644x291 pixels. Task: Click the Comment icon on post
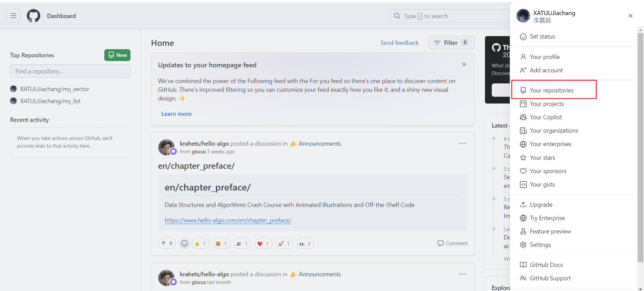441,243
